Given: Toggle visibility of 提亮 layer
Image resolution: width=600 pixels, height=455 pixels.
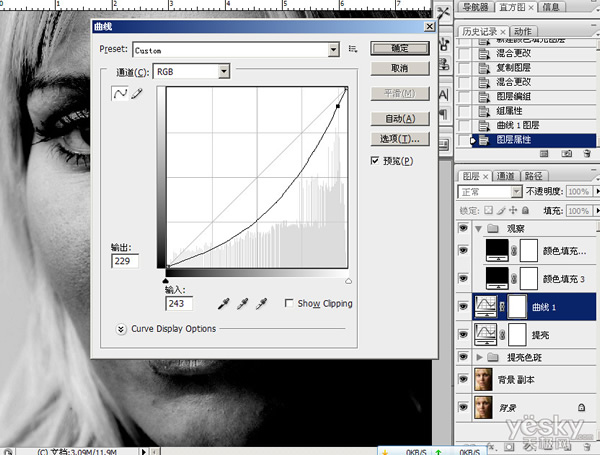Looking at the screenshot, I should (x=463, y=334).
